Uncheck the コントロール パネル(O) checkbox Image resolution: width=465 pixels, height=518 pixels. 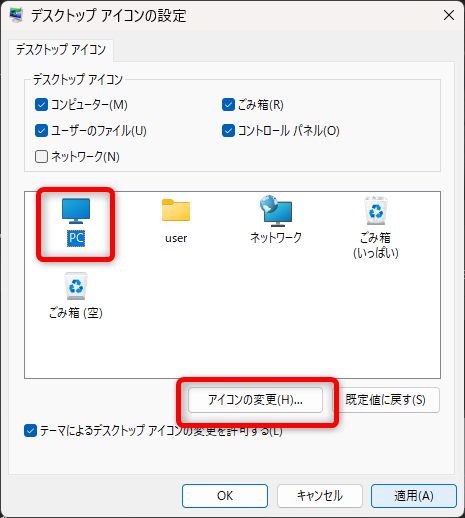coord(228,131)
